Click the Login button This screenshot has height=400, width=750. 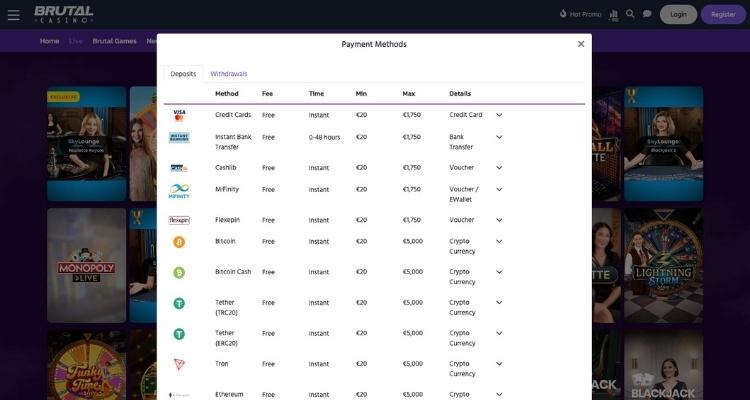pyautogui.click(x=678, y=14)
